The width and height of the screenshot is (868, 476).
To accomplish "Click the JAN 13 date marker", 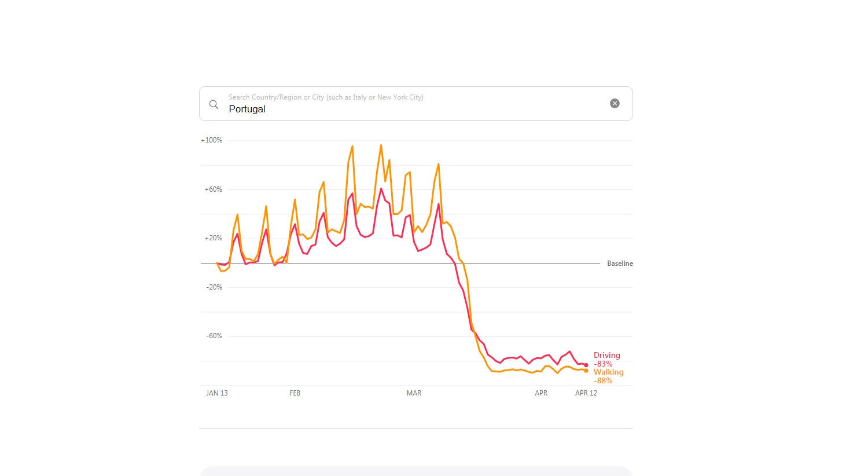I will (217, 393).
